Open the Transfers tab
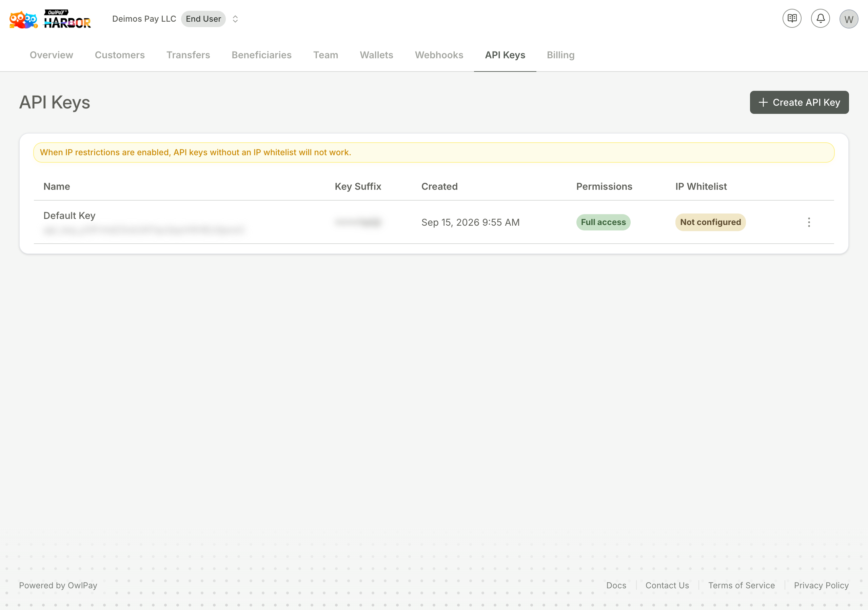Screen dimensions: 868x610 click(188, 55)
